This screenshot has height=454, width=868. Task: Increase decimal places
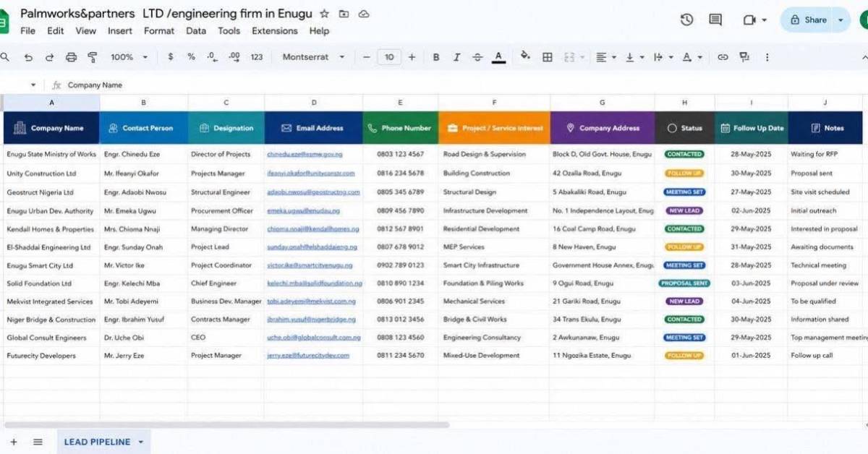pos(234,57)
